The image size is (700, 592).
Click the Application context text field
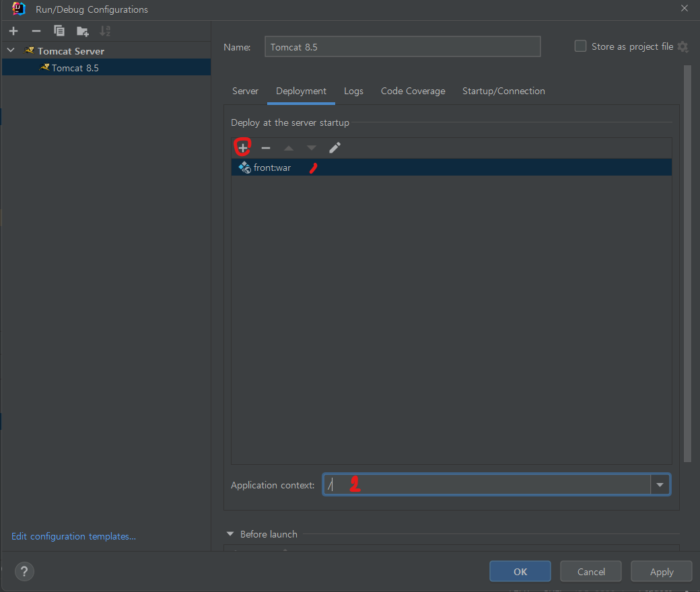[487, 484]
